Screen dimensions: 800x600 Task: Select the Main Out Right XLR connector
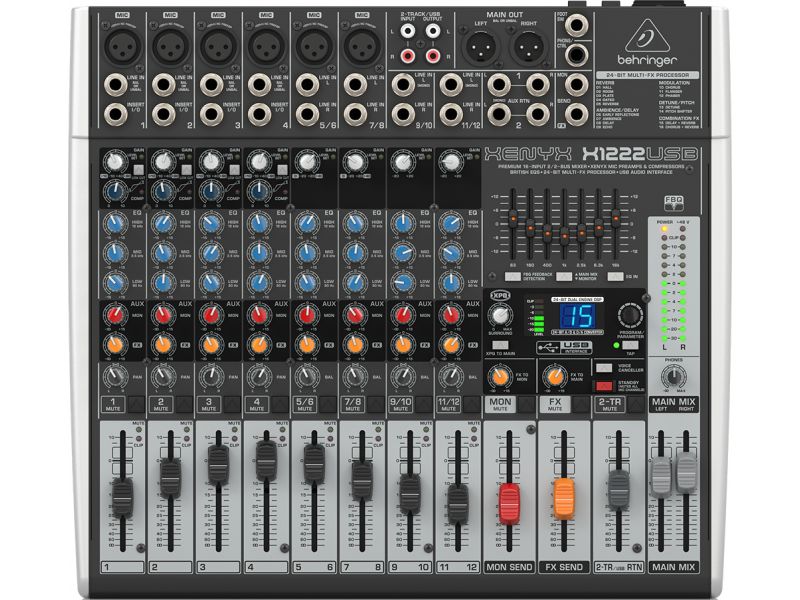(x=530, y=47)
